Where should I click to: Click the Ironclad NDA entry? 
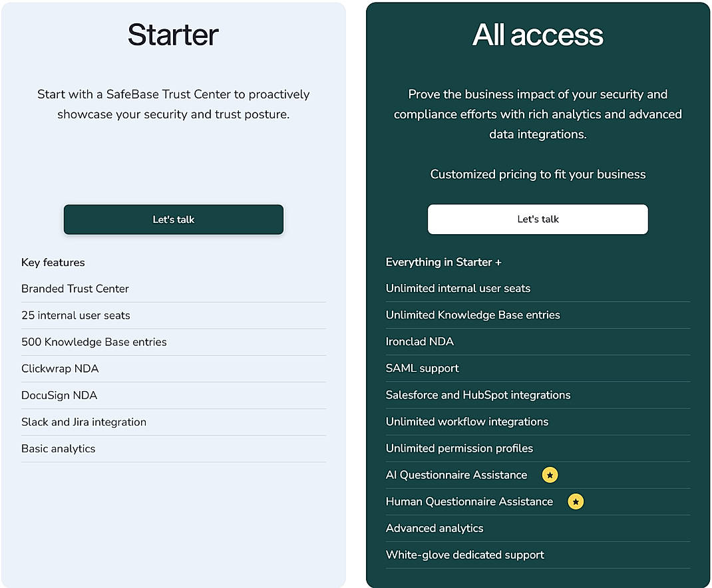click(x=420, y=342)
